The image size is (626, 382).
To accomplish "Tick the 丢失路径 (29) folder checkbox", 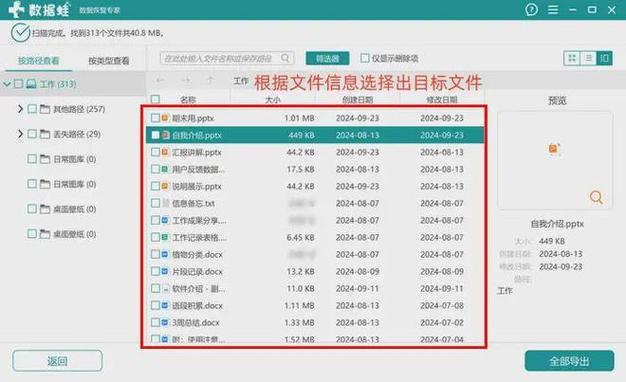I will coord(32,134).
